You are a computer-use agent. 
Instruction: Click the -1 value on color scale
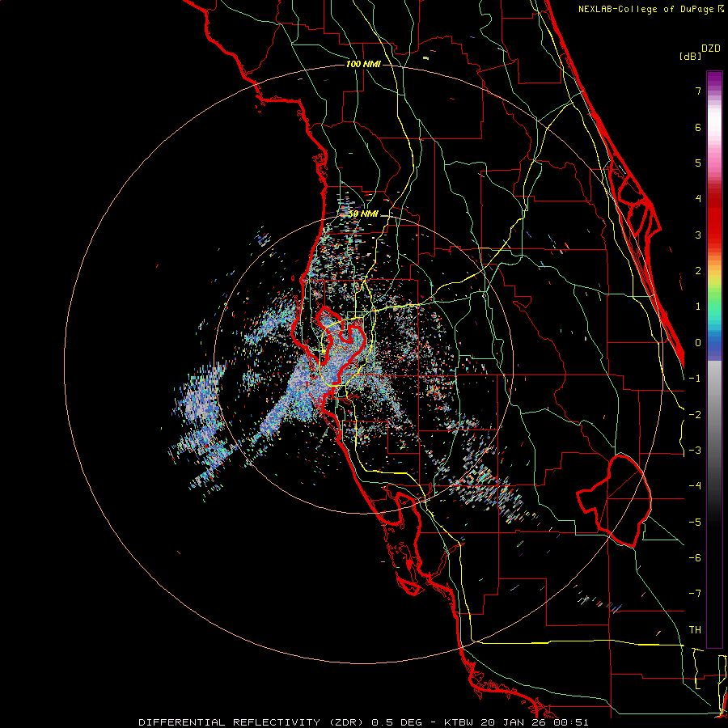click(x=695, y=379)
